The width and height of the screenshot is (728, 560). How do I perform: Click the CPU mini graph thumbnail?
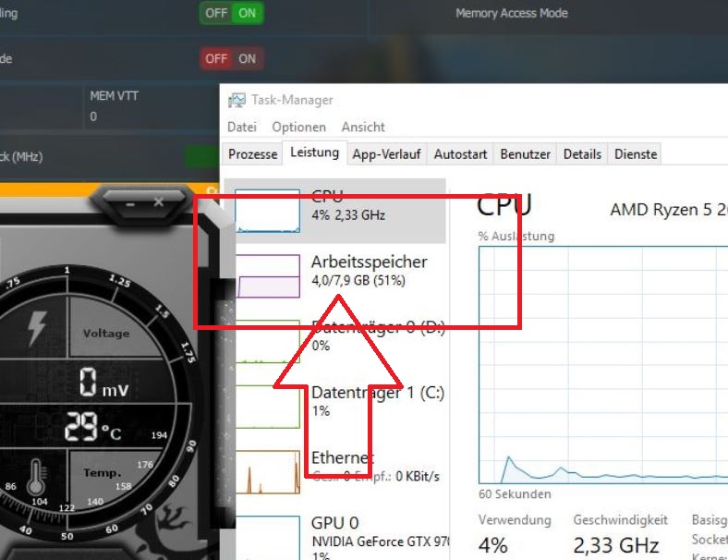[x=267, y=211]
